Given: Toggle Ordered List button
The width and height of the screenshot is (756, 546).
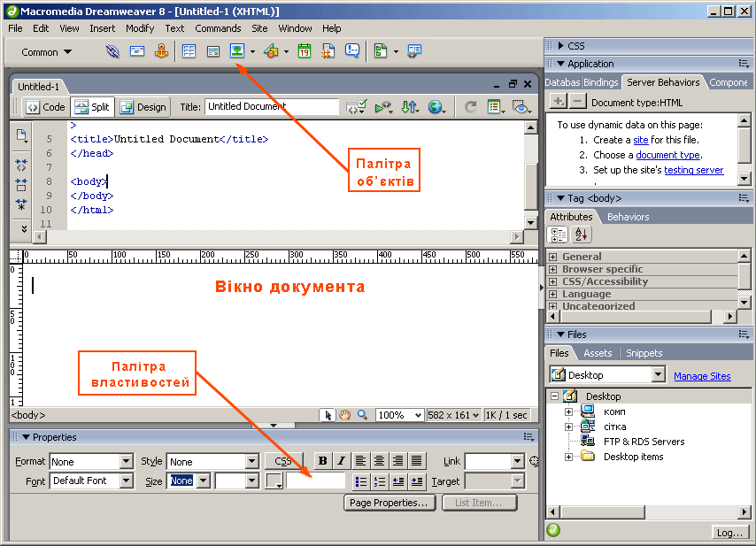Looking at the screenshot, I should click(380, 481).
